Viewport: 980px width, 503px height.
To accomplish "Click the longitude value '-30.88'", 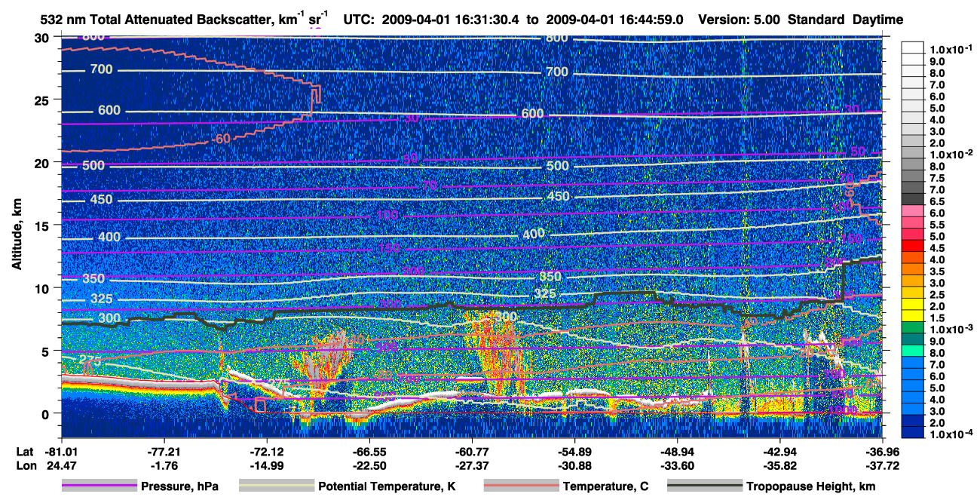I will [x=574, y=465].
